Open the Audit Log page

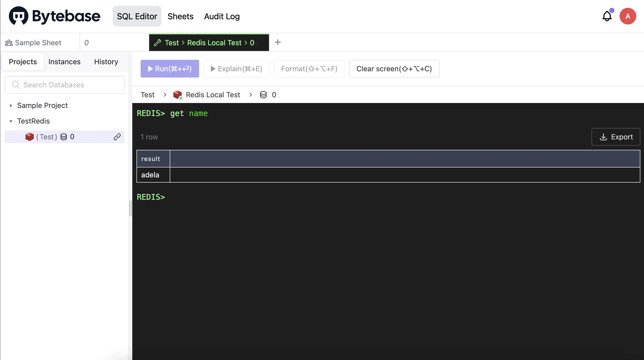[x=222, y=16]
